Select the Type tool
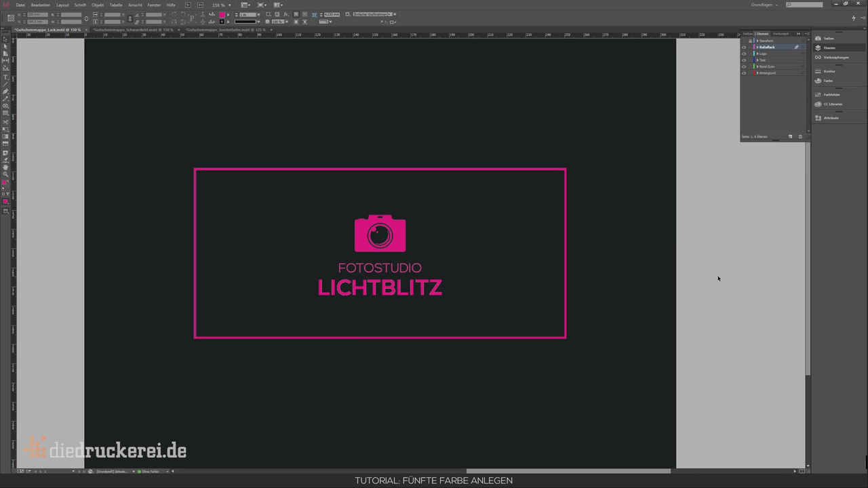The width and height of the screenshot is (868, 488). coord(5,77)
